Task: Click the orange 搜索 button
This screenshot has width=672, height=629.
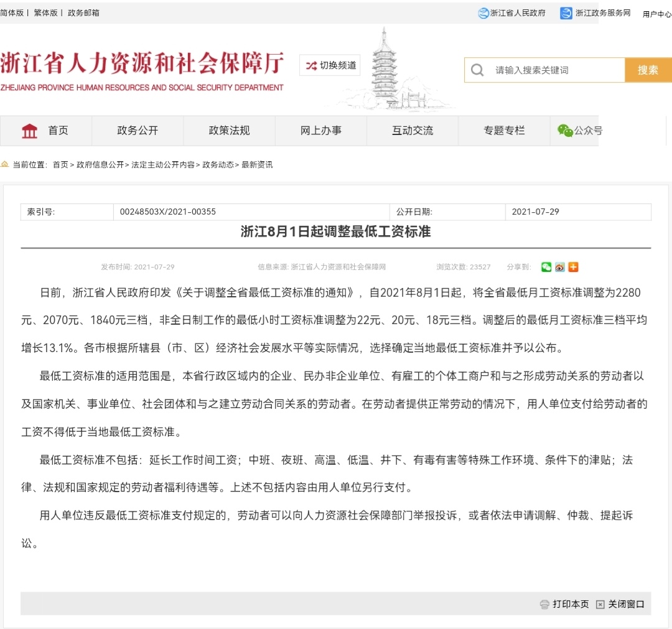Action: click(x=648, y=70)
